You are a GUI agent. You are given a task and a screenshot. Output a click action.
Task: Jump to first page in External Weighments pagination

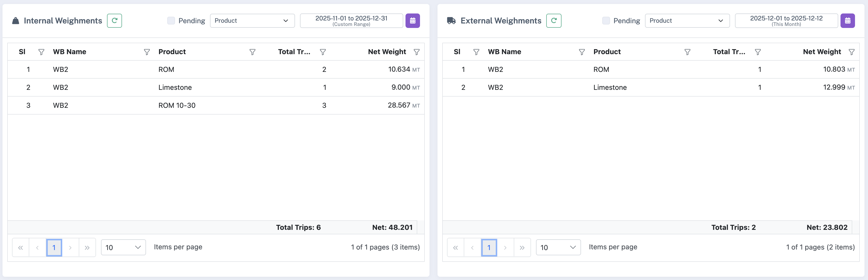tap(455, 247)
